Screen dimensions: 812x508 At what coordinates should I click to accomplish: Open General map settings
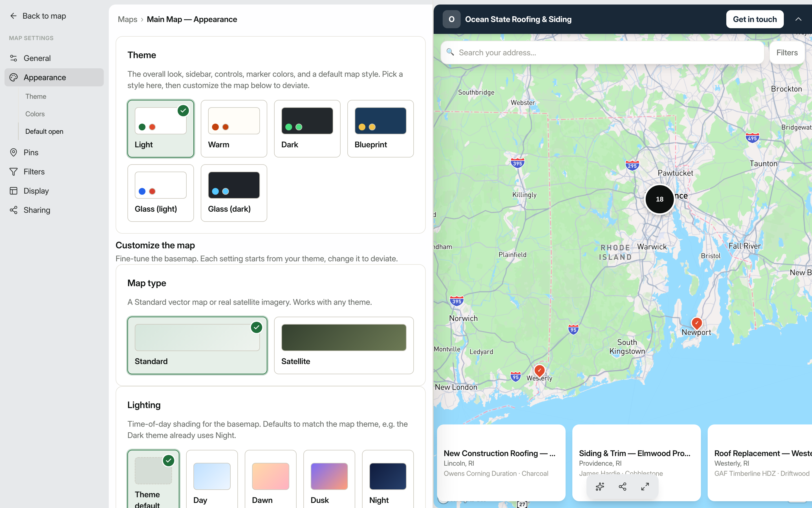[x=54, y=58]
